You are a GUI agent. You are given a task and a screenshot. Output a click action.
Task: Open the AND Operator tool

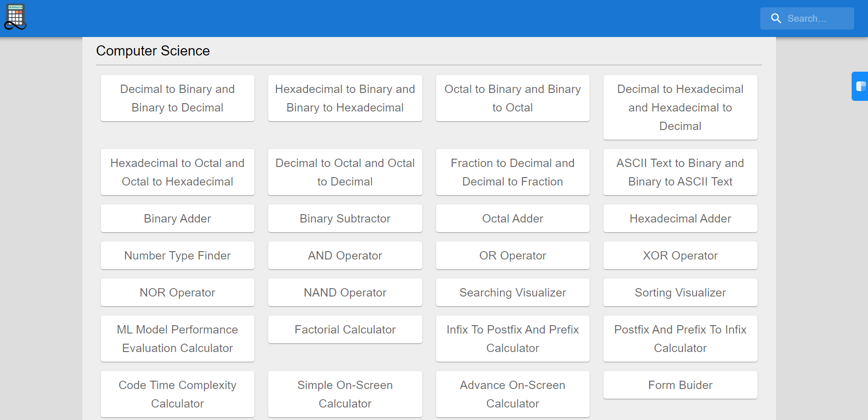click(345, 255)
